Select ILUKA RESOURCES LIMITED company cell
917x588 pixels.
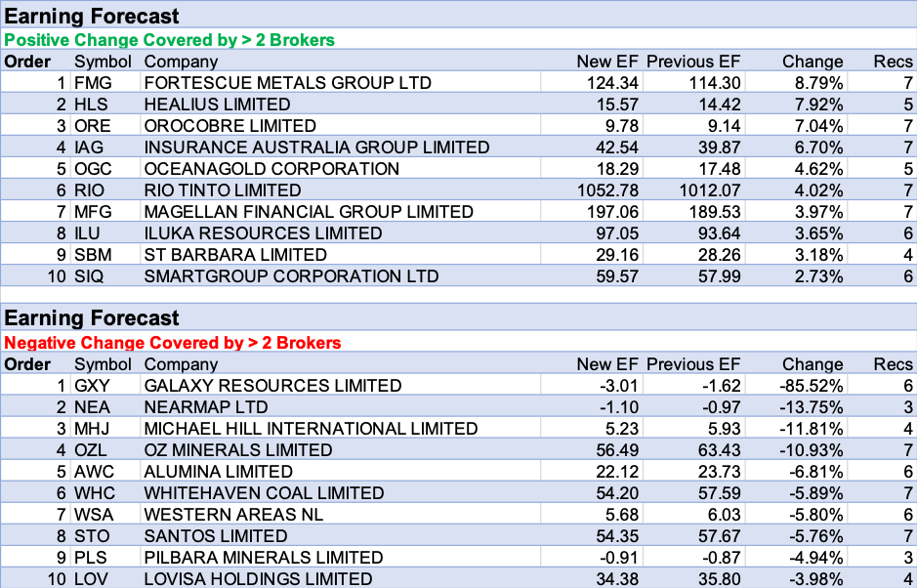263,233
